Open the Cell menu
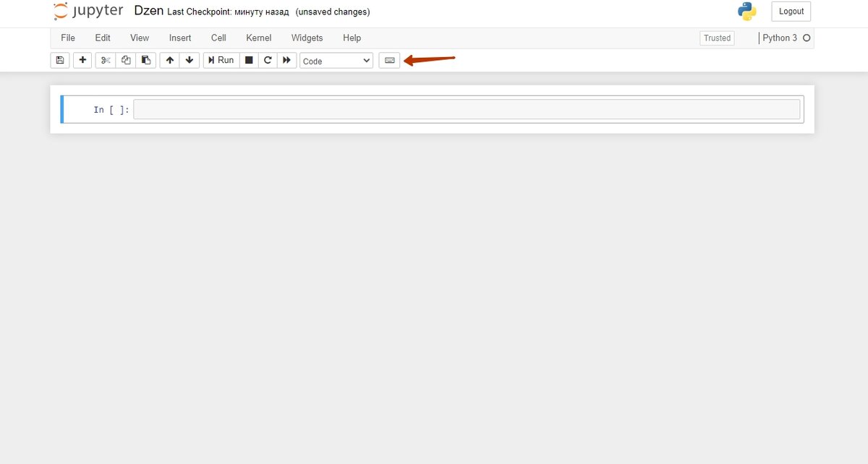The width and height of the screenshot is (868, 464). pyautogui.click(x=218, y=38)
